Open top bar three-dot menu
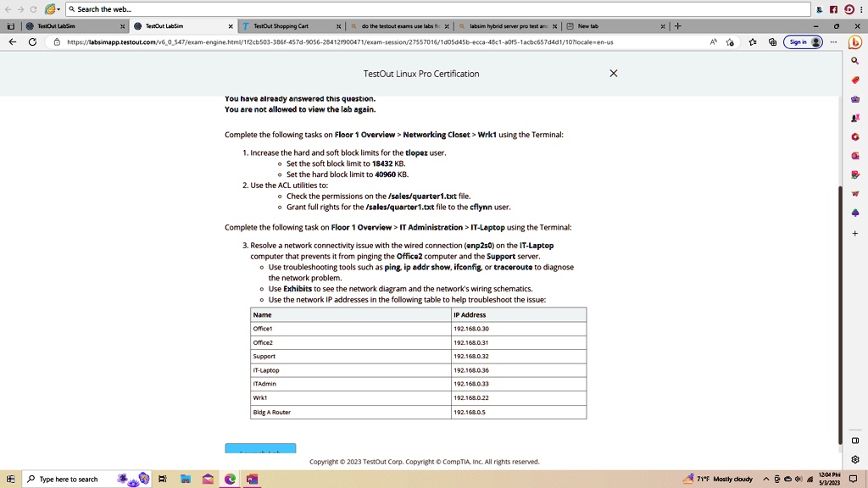Viewport: 868px width, 488px height. 861,9
